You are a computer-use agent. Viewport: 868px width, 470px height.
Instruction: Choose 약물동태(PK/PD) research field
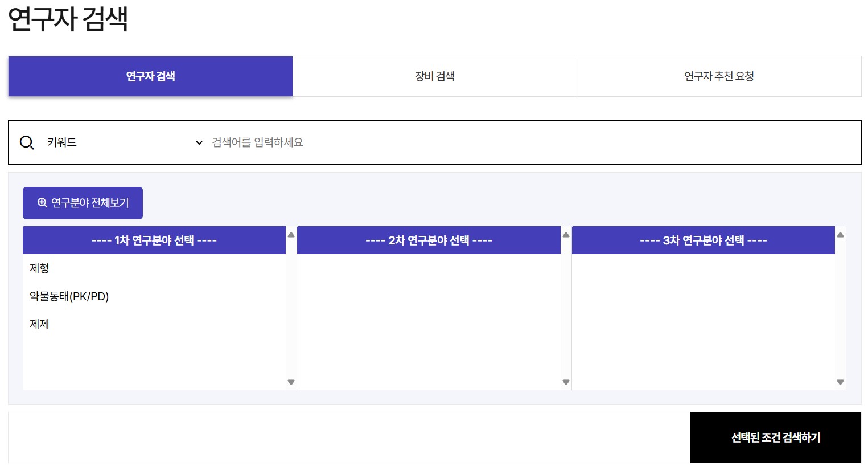pos(69,296)
